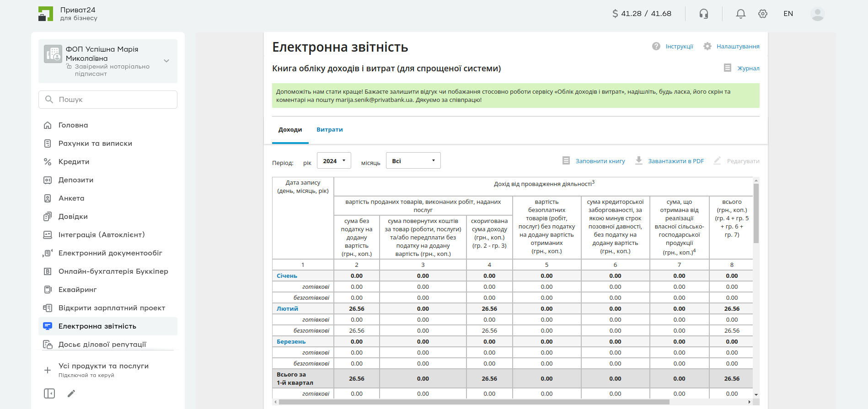Click the Інструкції question mark icon
The width and height of the screenshot is (868, 409).
[656, 46]
